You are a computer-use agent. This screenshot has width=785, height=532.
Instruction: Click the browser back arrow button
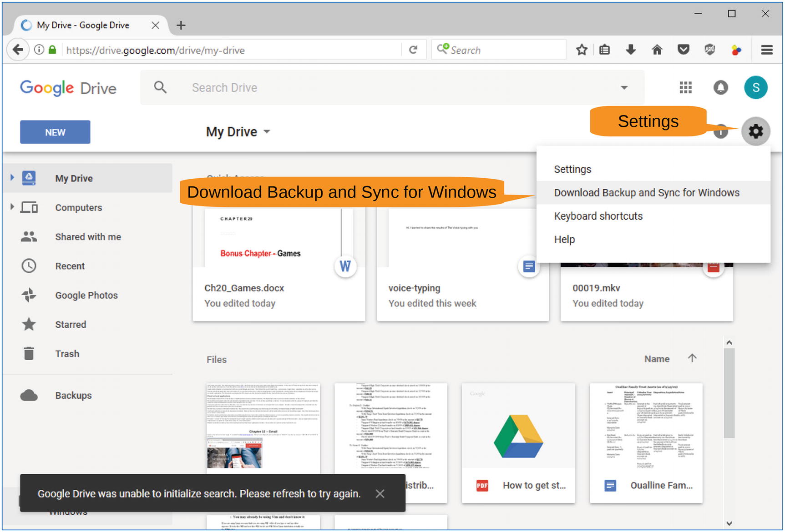(18, 50)
